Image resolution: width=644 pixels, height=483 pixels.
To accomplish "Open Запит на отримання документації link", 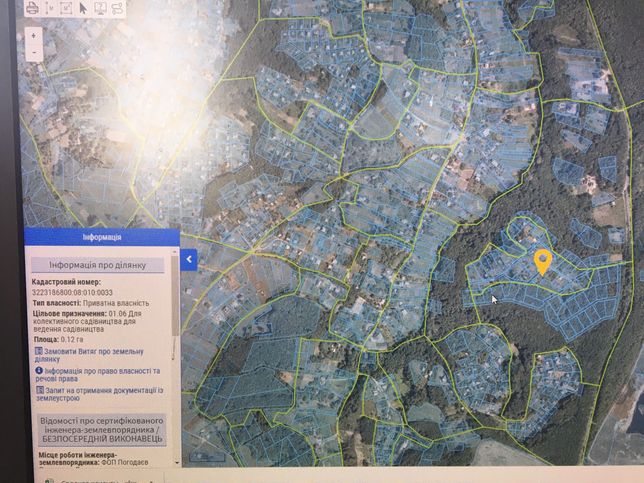I will (99, 394).
